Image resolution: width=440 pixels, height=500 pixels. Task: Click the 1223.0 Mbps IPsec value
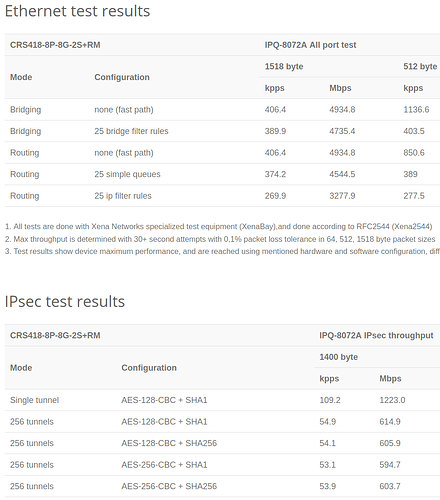(392, 400)
